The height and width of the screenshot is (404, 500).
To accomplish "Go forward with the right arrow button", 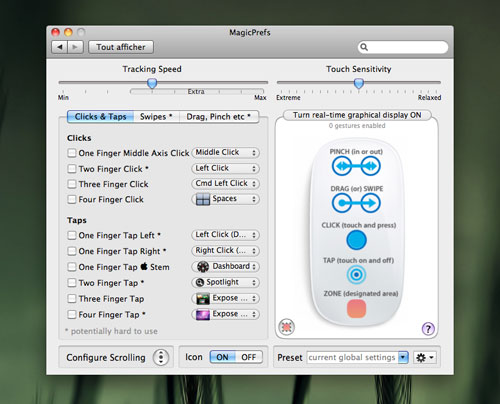I will [x=75, y=47].
